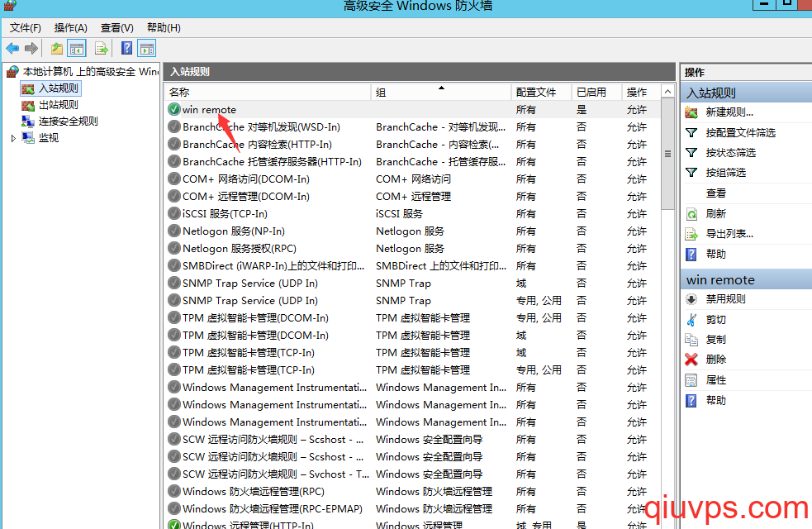Sort by the 名称 column header
Screen dimensions: 812x529
tap(268, 92)
